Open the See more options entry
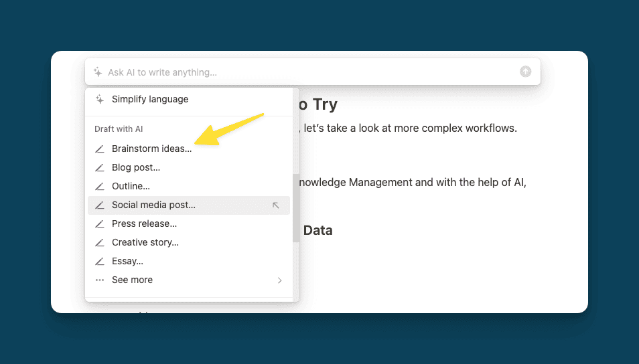 coord(132,280)
